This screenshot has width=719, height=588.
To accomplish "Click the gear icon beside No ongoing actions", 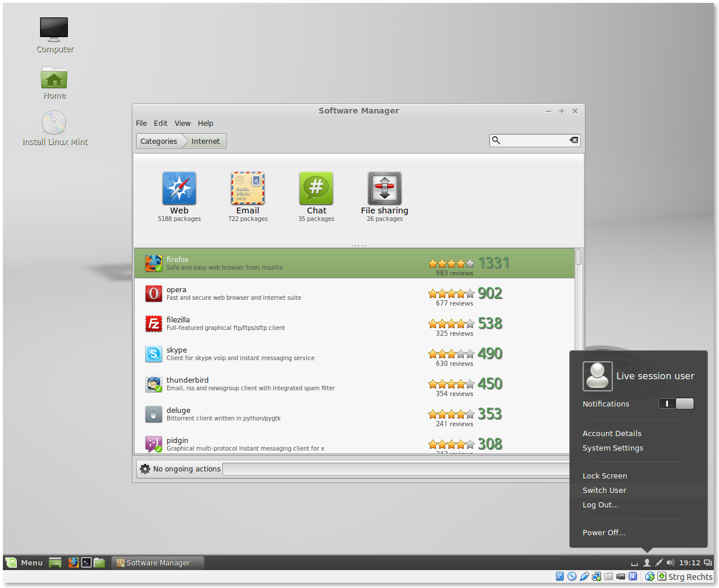I will click(x=144, y=469).
